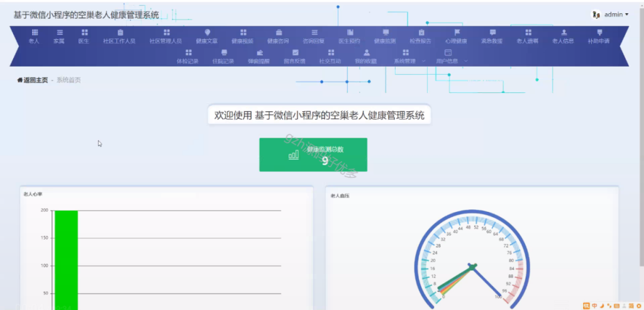Screen dimensions: 644x310
Task: Open the 检查报告 clipboard icon
Action: pyautogui.click(x=421, y=33)
